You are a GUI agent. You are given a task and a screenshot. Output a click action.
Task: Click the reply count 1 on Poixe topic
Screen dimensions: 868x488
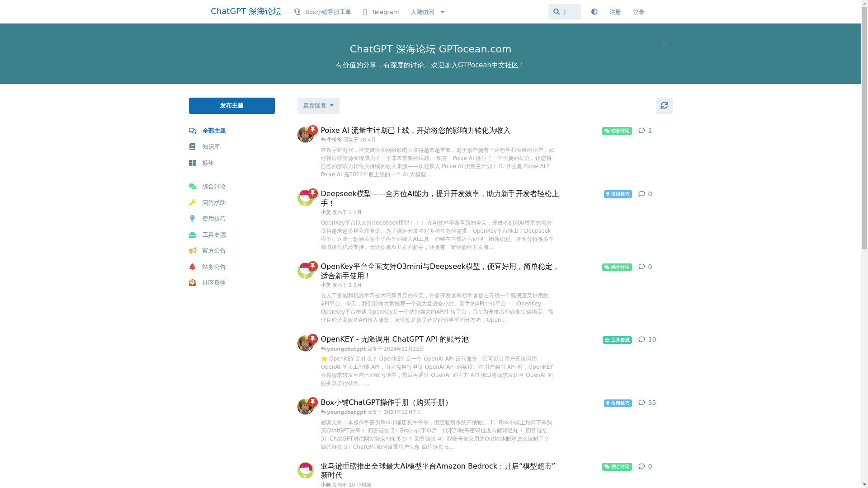click(x=645, y=131)
